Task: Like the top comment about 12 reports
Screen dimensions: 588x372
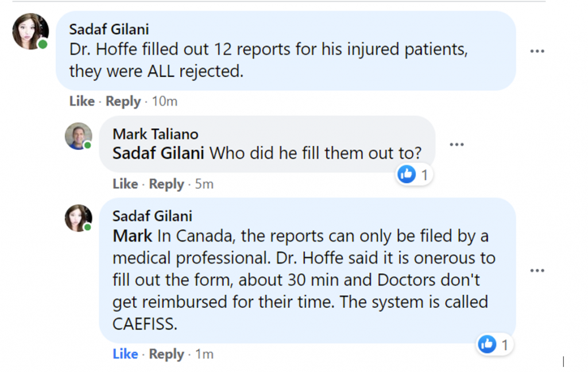Action: pos(82,102)
